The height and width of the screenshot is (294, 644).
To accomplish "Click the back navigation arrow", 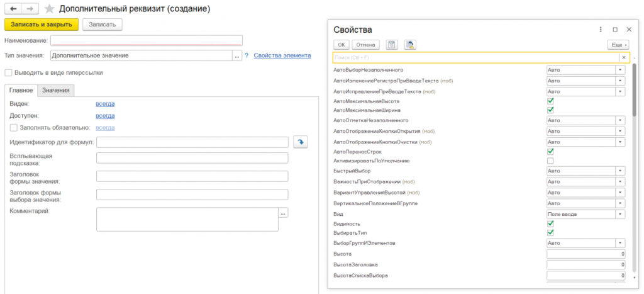I will point(13,9).
